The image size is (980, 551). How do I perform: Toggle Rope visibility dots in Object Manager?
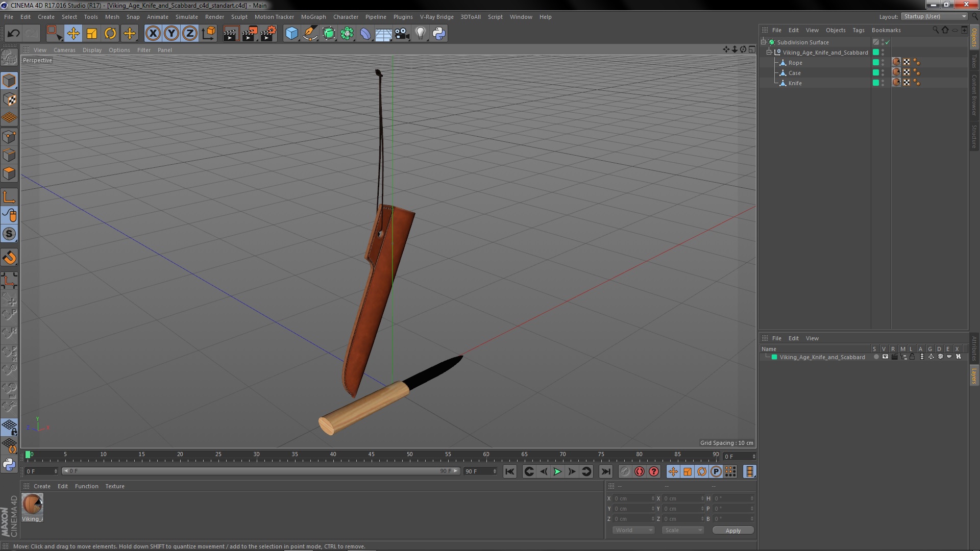(883, 62)
